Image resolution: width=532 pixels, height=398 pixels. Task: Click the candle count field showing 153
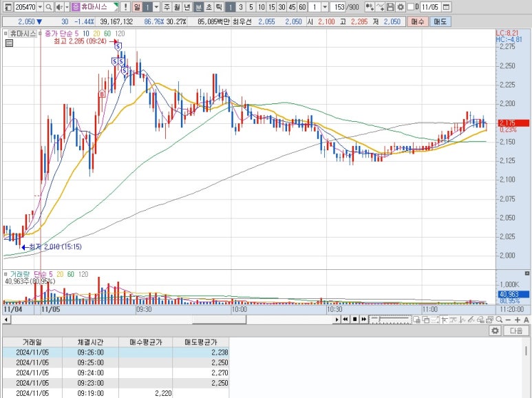338,7
